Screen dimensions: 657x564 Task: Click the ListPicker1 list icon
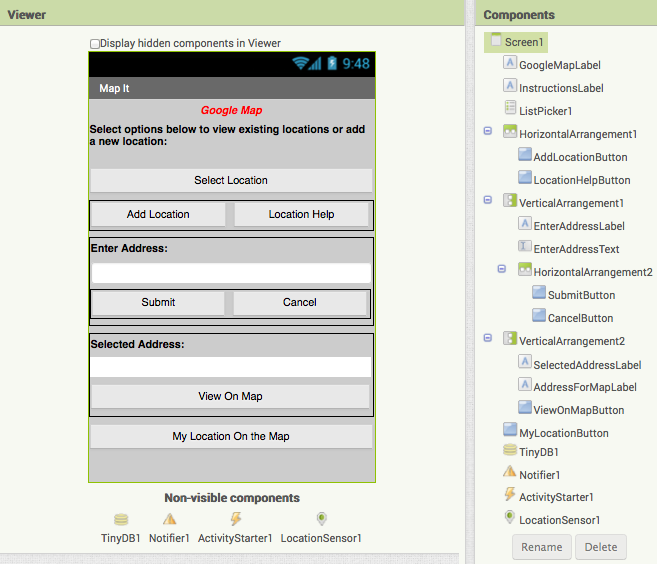click(510, 108)
